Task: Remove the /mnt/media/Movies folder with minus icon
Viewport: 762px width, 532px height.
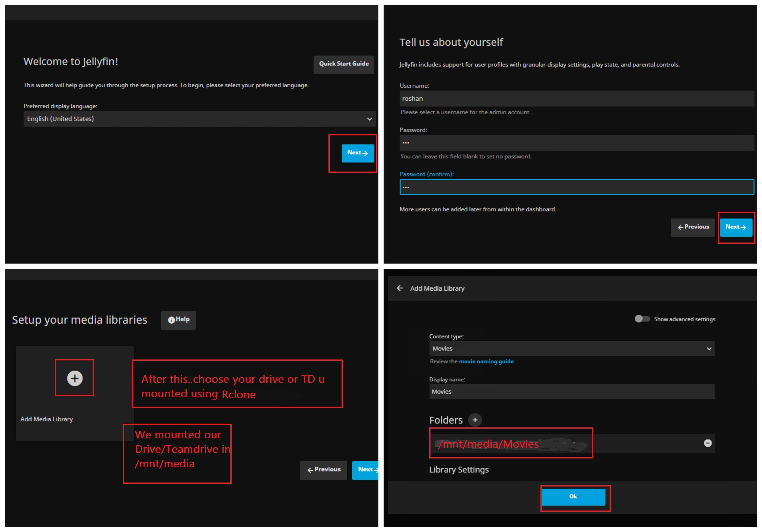Action: 708,443
